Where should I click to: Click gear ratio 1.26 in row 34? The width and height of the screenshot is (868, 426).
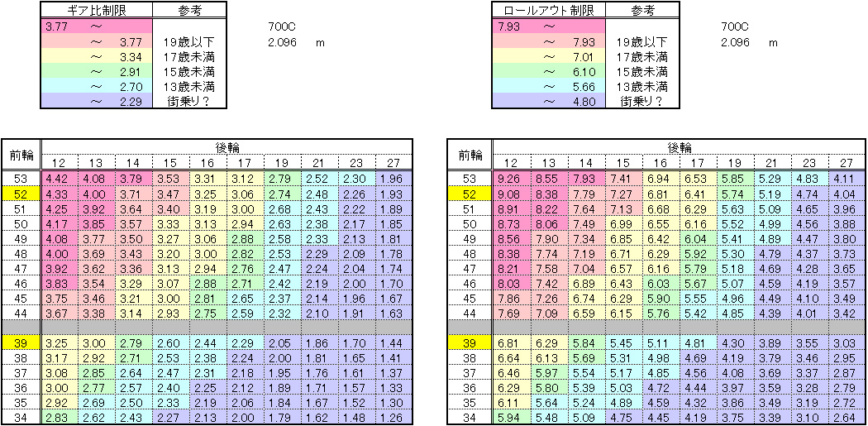(393, 417)
